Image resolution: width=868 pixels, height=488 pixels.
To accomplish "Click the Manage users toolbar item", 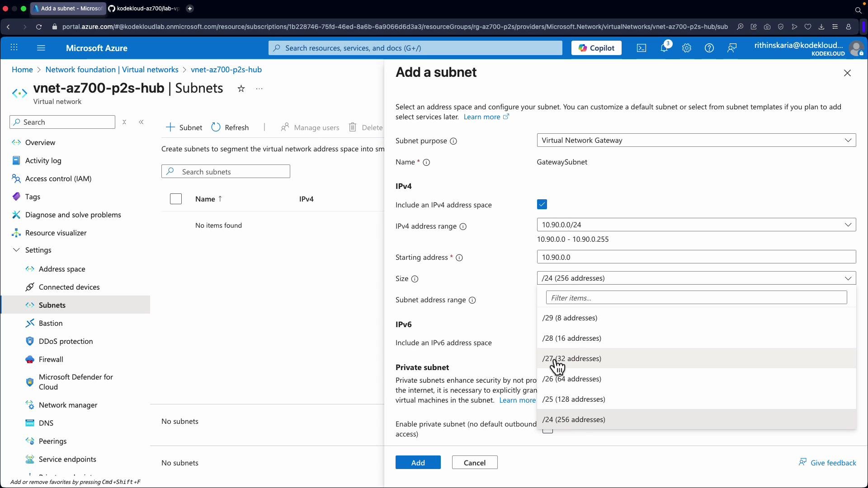I will click(310, 127).
